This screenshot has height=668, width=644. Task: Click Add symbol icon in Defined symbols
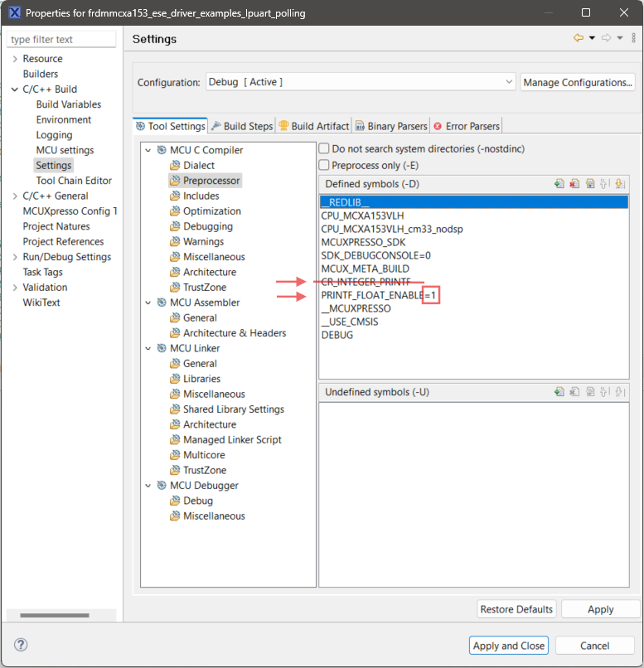click(559, 184)
